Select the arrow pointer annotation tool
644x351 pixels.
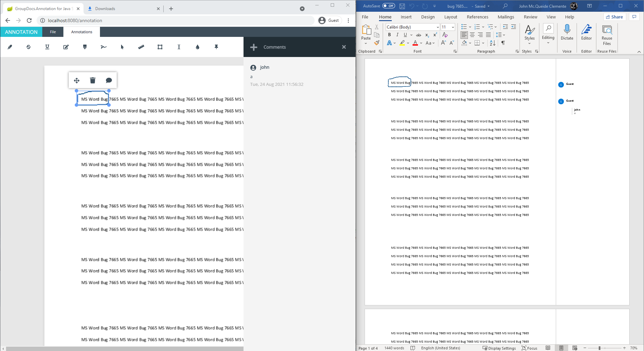pos(122,47)
